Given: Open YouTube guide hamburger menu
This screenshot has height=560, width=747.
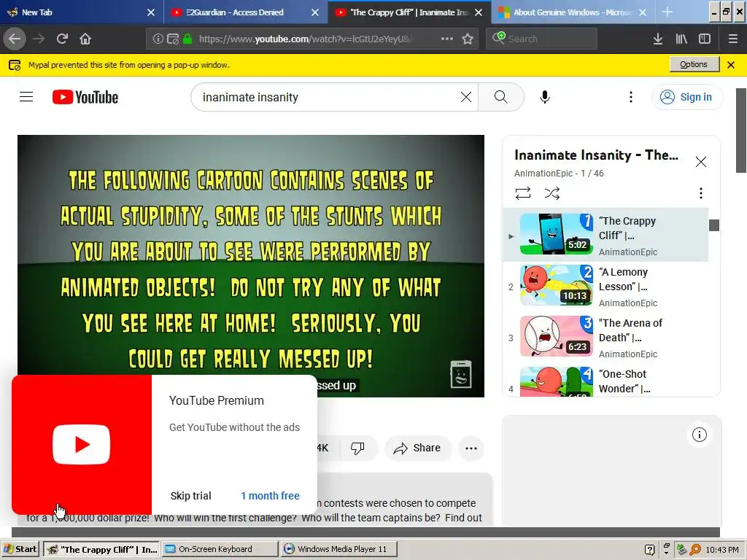Looking at the screenshot, I should coord(26,97).
